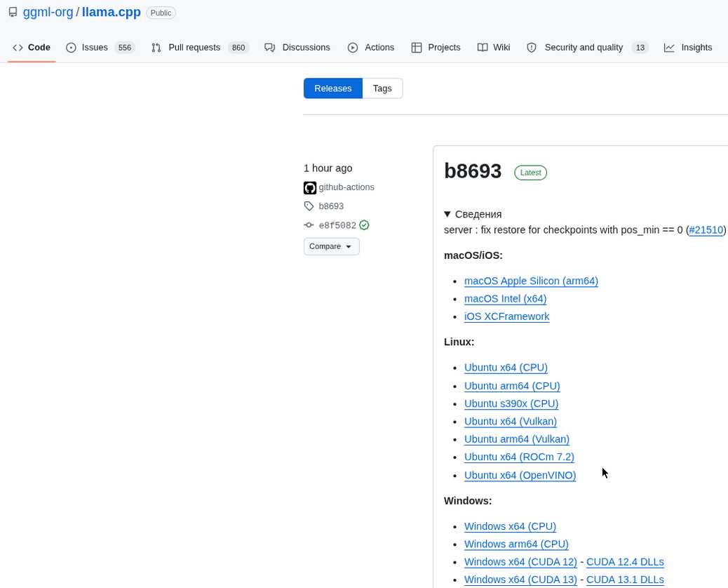Click the 'macOS/iOS:' heading

click(x=473, y=255)
